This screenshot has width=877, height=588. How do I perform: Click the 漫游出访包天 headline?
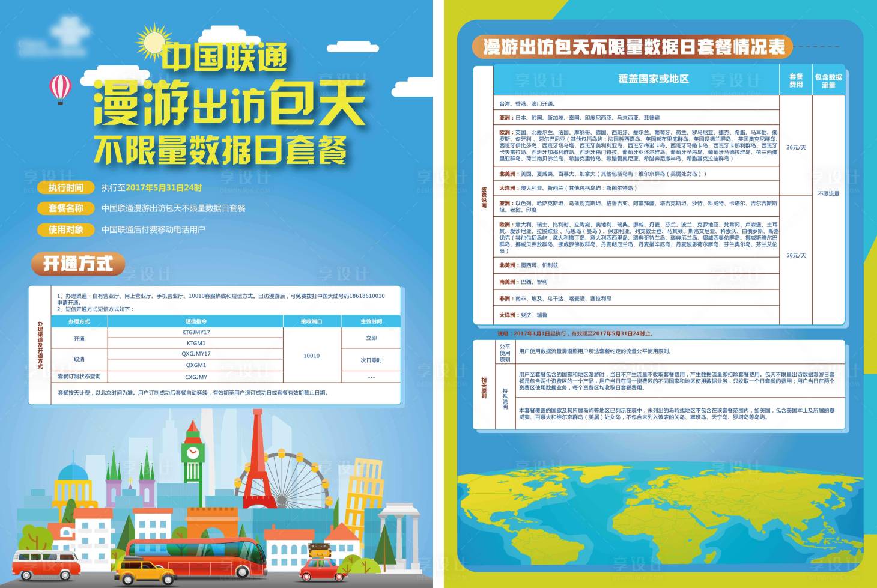229,103
